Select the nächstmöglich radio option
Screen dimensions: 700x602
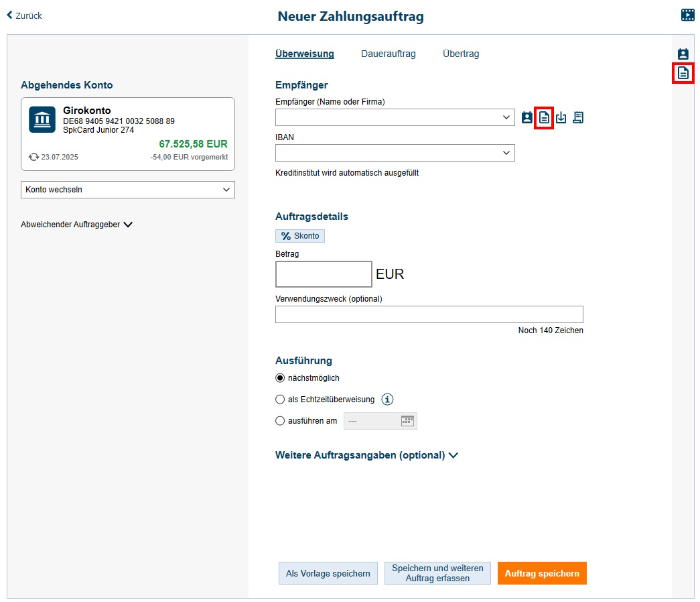[x=280, y=378]
